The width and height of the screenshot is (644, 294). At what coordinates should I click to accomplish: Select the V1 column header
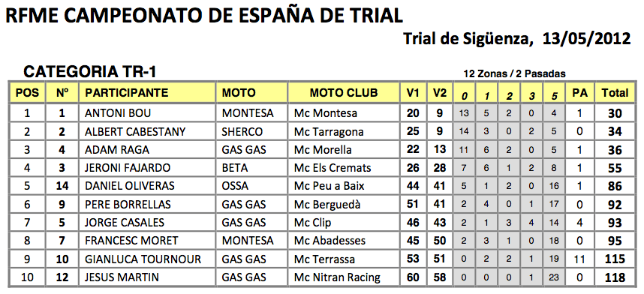[x=413, y=93]
